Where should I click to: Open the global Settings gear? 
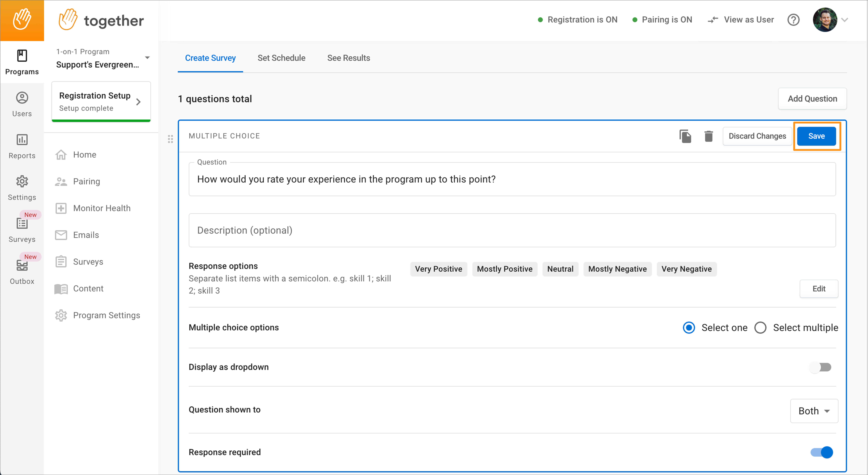point(22,188)
